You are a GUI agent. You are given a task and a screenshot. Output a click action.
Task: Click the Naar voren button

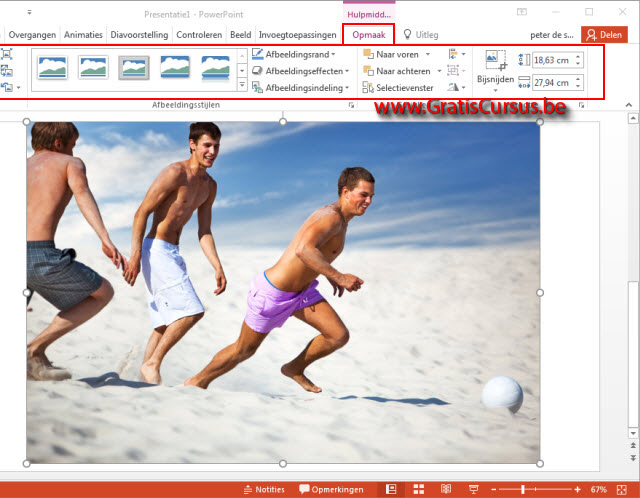pyautogui.click(x=391, y=54)
